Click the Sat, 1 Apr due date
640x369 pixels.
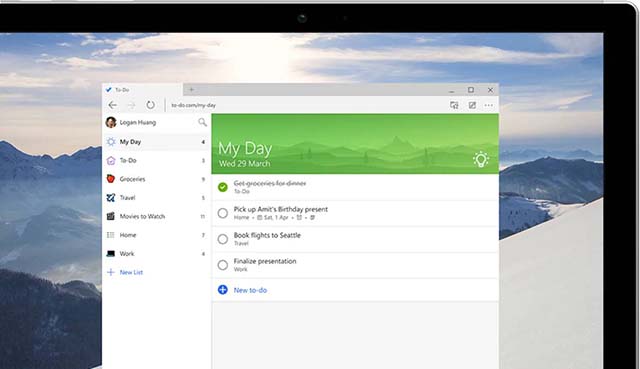point(273,218)
